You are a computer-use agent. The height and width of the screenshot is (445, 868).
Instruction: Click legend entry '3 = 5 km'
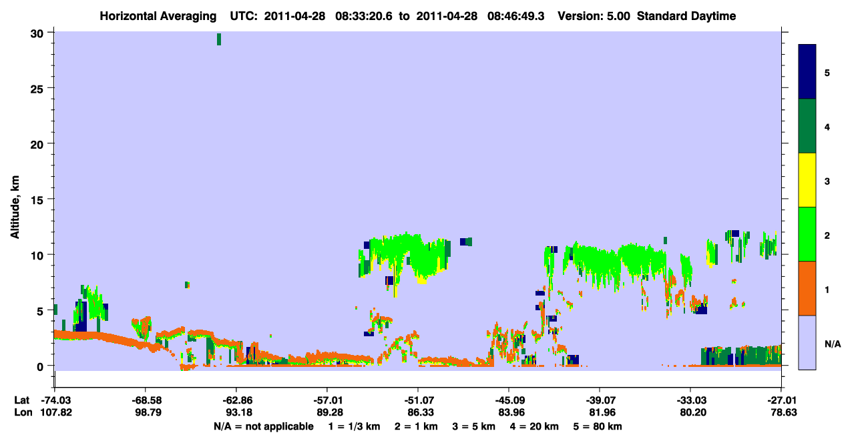pos(473,426)
